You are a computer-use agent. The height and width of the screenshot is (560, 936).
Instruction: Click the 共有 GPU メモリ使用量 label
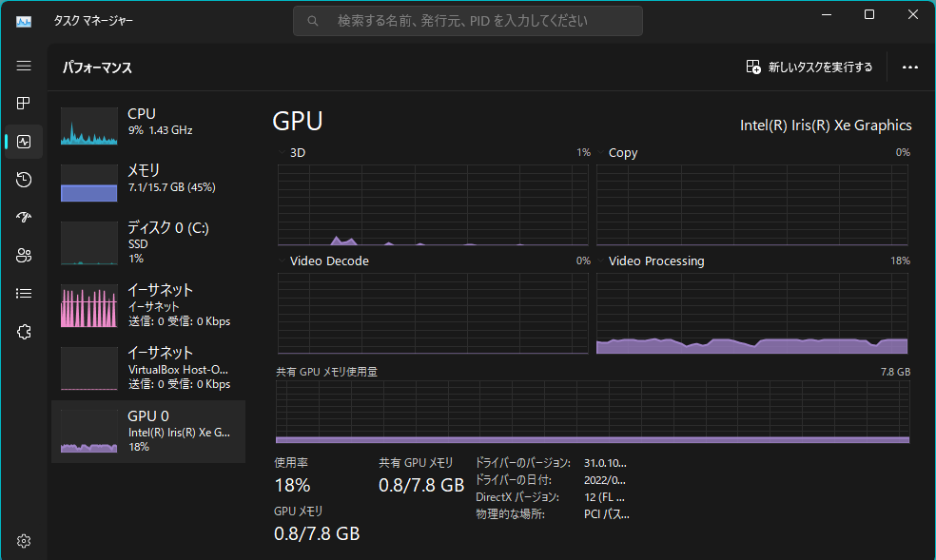click(x=326, y=372)
